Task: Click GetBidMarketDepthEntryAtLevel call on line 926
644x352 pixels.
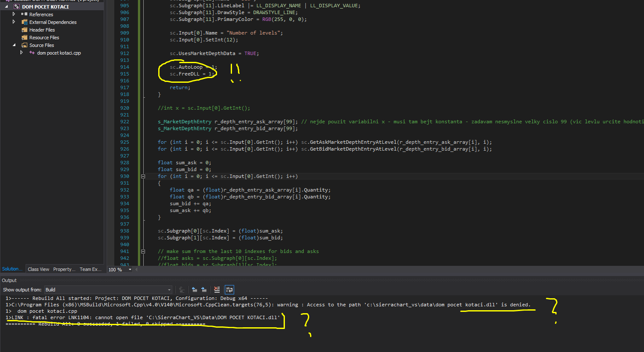Action: 396,149
